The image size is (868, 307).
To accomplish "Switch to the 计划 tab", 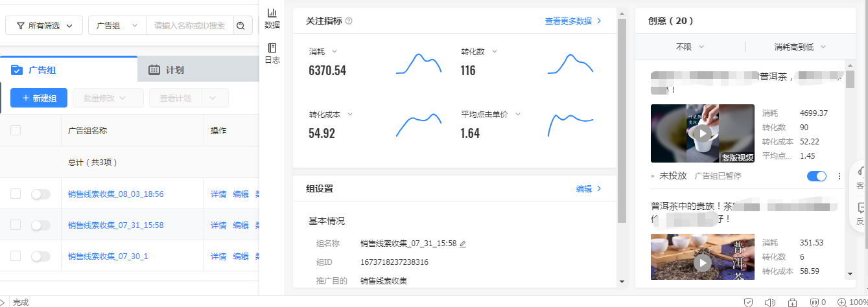I will (x=174, y=70).
